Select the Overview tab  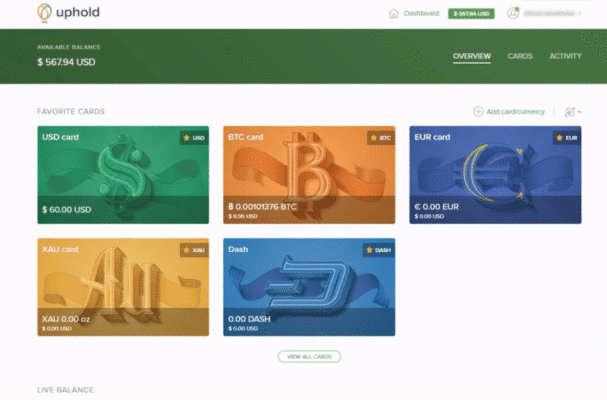[472, 56]
